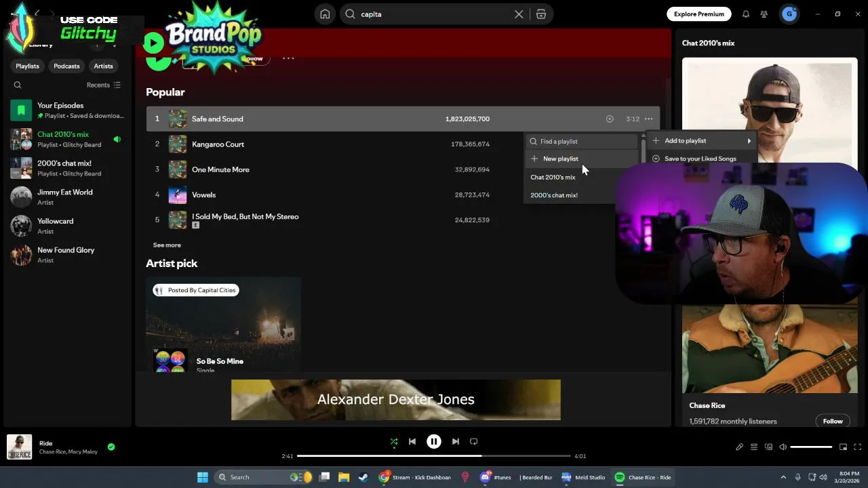The image size is (868, 488).
Task: Show hidden system tray icons chevron
Action: 783,477
